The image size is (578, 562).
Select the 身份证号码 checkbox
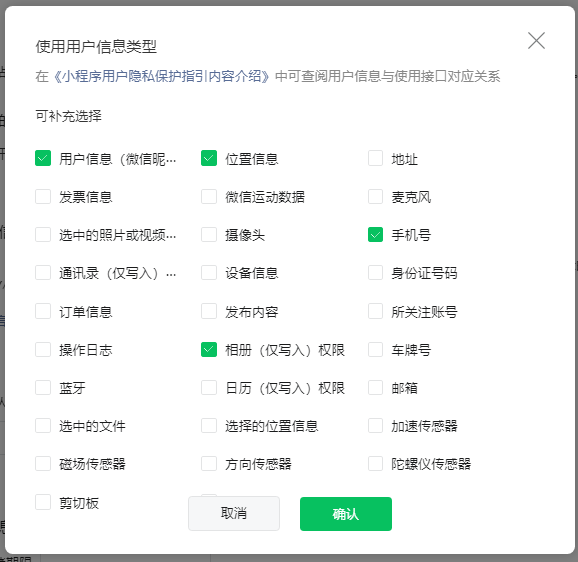pos(376,273)
